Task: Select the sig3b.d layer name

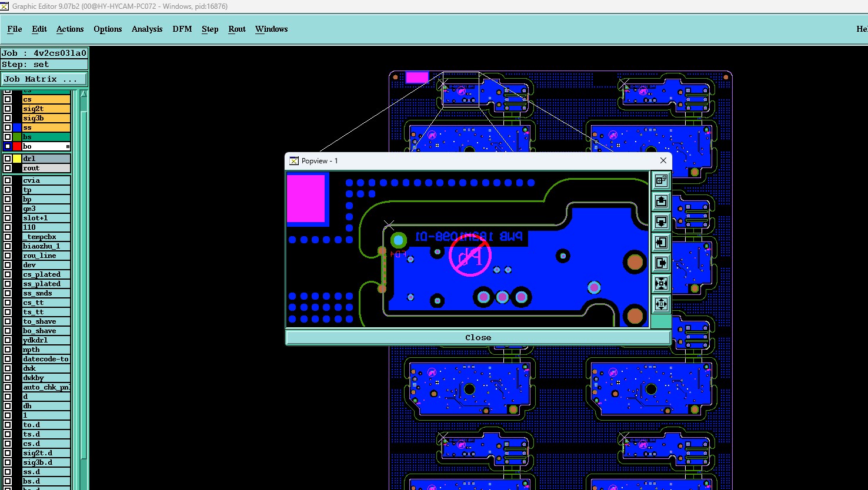Action: [46, 462]
